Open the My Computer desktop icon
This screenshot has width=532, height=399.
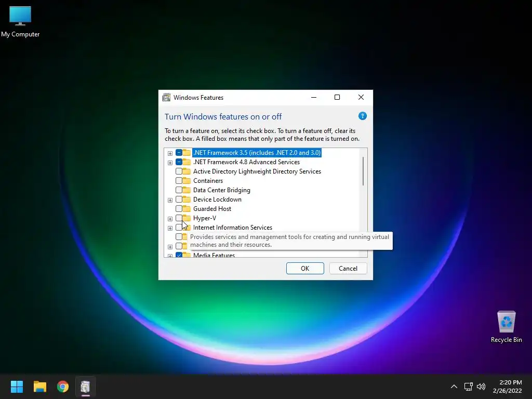20,21
